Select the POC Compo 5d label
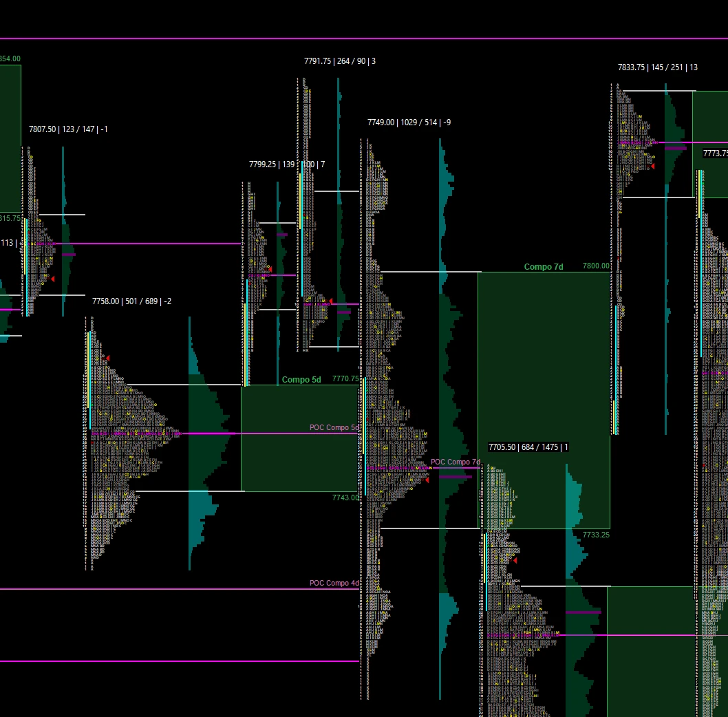 (x=334, y=428)
